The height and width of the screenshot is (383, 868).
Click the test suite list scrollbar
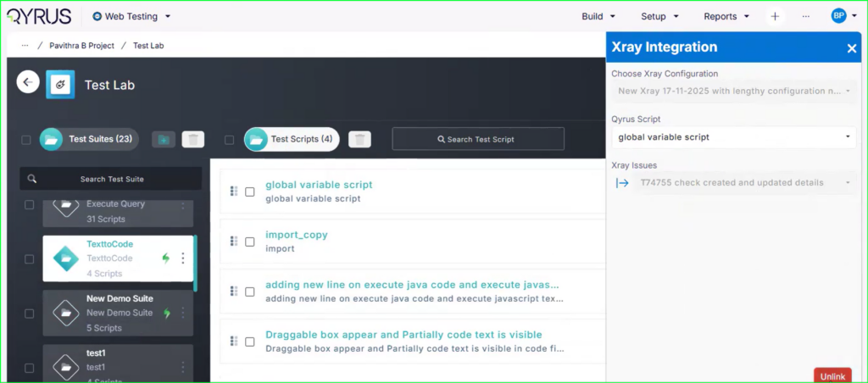(x=196, y=263)
